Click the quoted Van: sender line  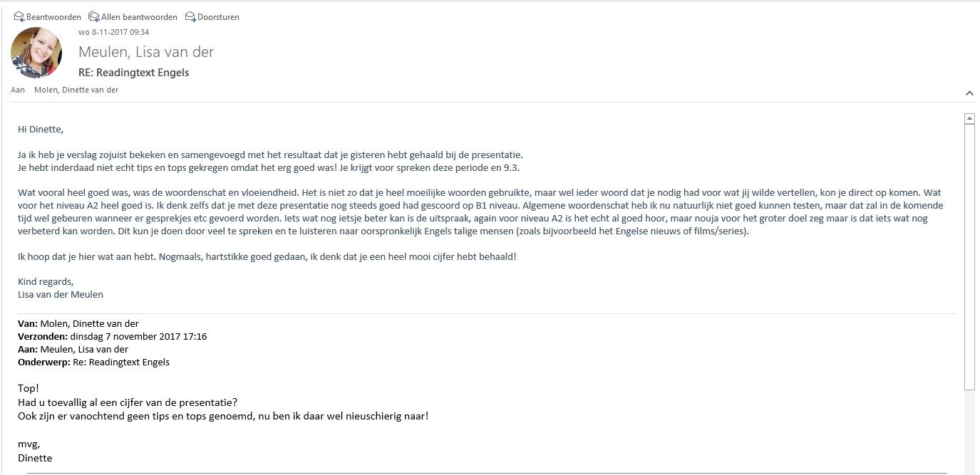78,323
